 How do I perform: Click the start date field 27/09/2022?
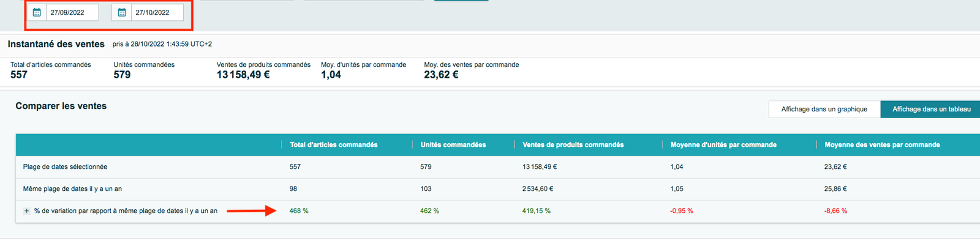pyautogui.click(x=72, y=12)
